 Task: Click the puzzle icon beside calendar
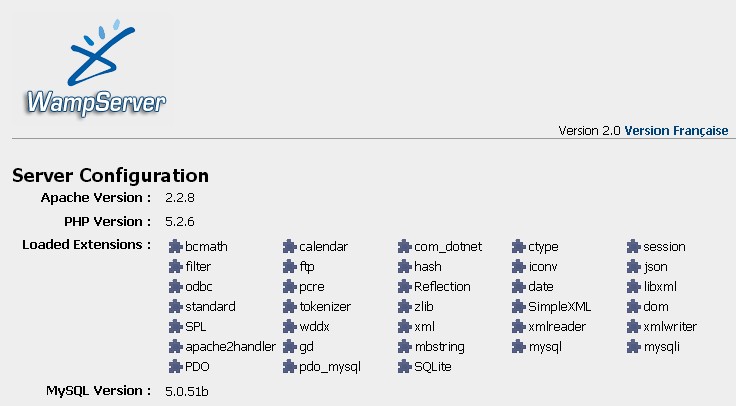290,247
